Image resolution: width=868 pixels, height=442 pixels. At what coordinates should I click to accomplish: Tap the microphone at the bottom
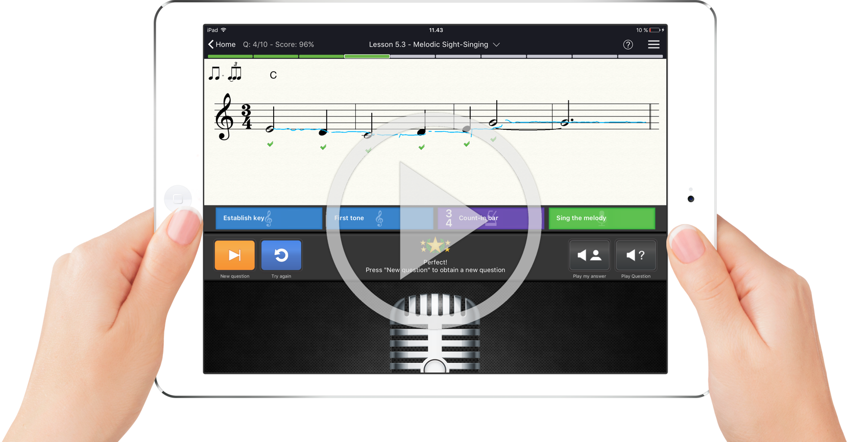[x=435, y=332]
